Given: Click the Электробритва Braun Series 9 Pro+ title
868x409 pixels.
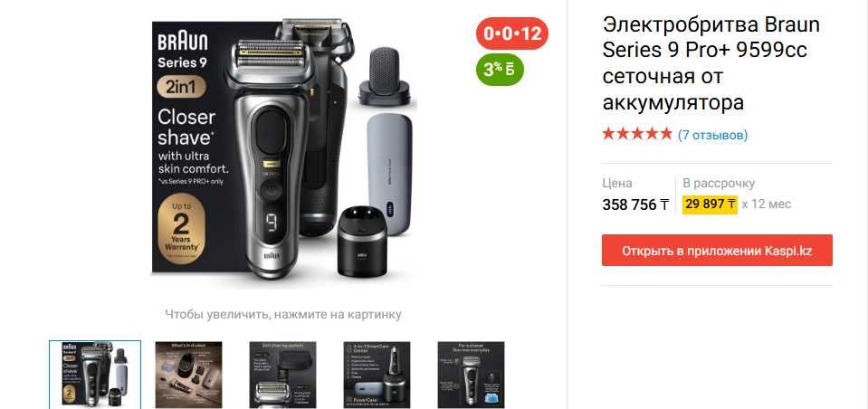Looking at the screenshot, I should 711,63.
